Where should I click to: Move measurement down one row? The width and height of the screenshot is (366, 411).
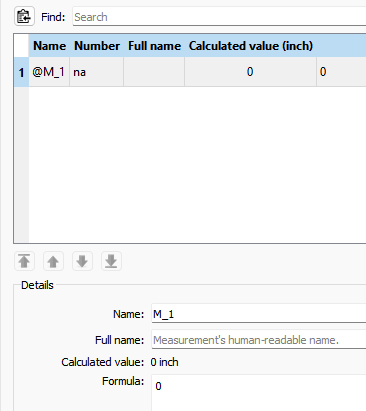click(x=82, y=261)
